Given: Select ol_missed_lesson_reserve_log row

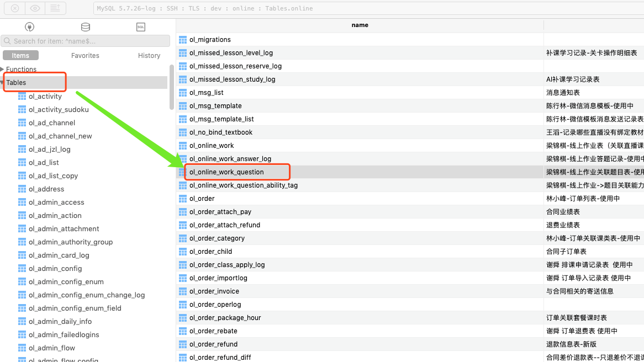Looking at the screenshot, I should [410, 66].
